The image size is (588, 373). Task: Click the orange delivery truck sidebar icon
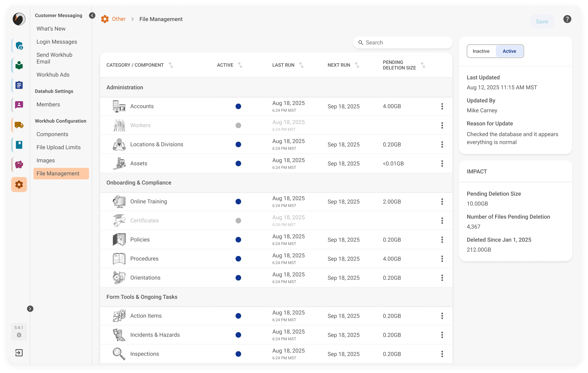click(19, 125)
